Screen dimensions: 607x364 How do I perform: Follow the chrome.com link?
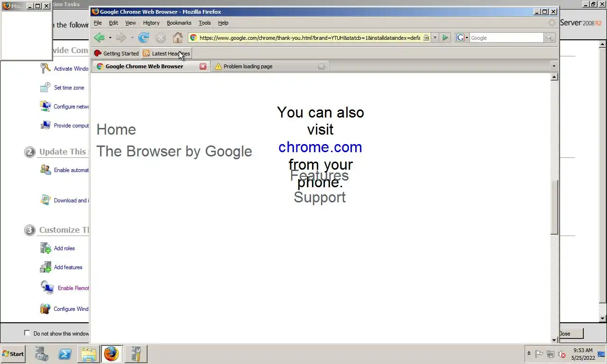pos(320,147)
